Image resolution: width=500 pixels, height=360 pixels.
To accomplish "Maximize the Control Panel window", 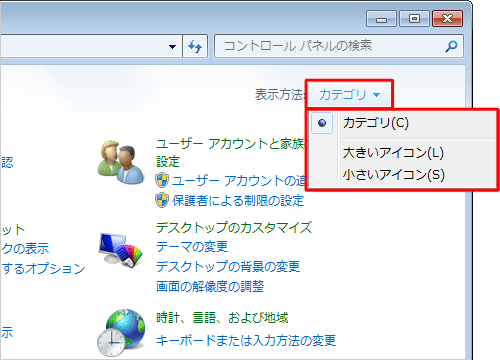I will [414, 19].
